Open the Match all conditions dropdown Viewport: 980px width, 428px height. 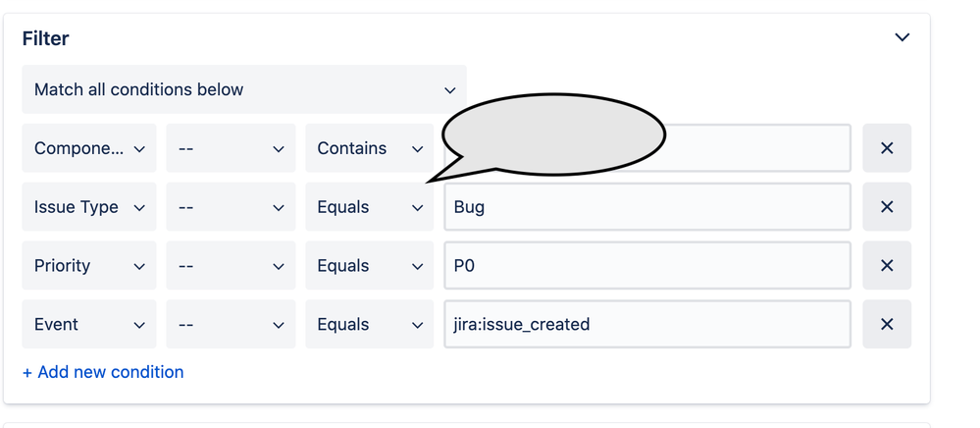click(x=244, y=89)
